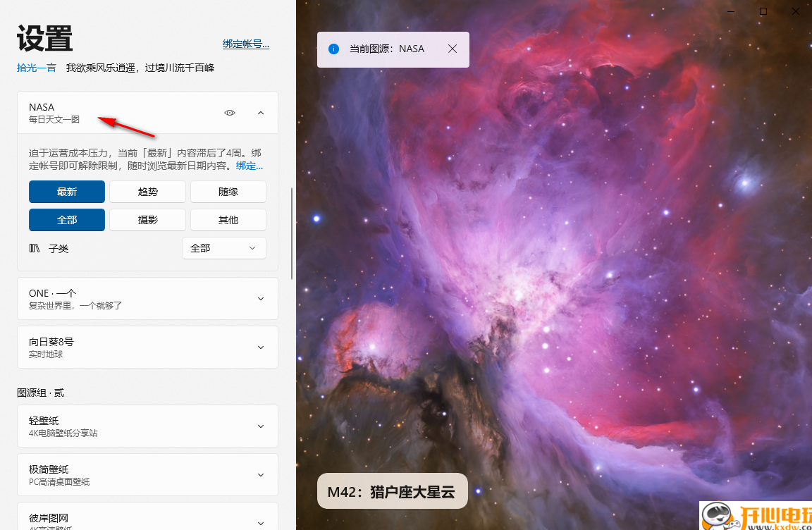Click the 绑定... link in NASA notice
This screenshot has width=812, height=530.
click(x=250, y=166)
